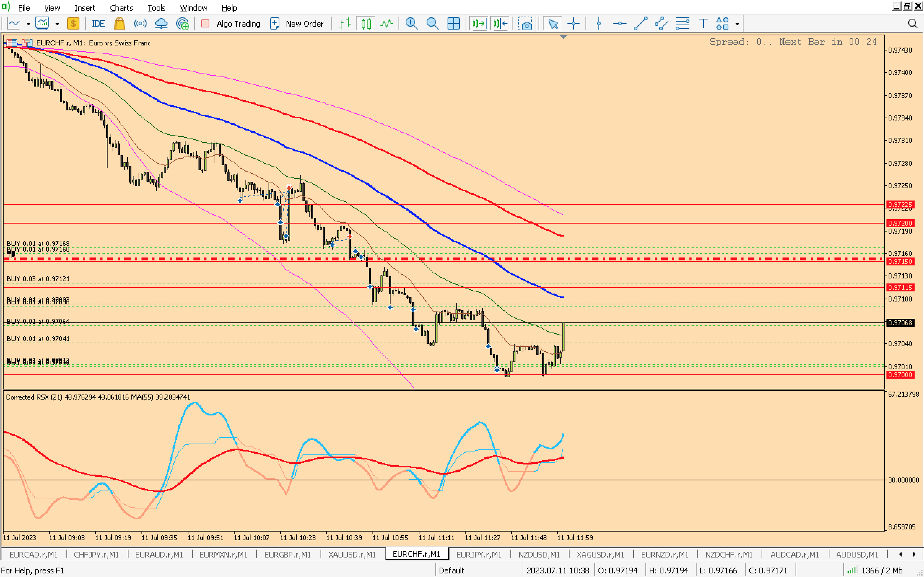Screen dimensions: 924x577
Task: Take a chart screenshot with camera icon
Action: point(526,24)
